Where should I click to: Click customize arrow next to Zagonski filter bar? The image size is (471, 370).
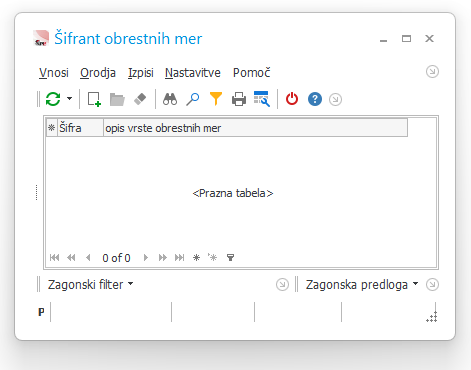pyautogui.click(x=282, y=285)
